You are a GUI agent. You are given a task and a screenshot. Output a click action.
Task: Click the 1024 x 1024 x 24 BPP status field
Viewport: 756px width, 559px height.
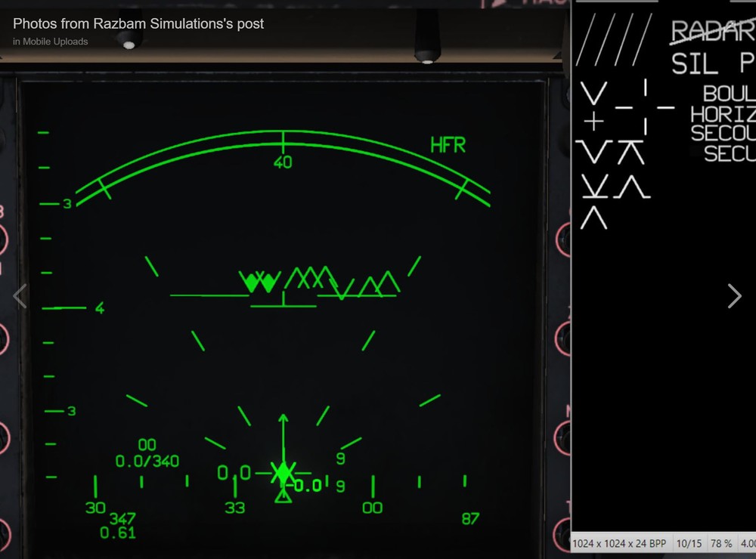pyautogui.click(x=619, y=543)
